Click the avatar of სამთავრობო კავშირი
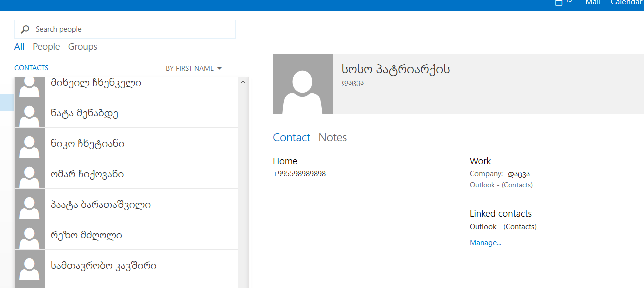The width and height of the screenshot is (644, 288). 30,265
